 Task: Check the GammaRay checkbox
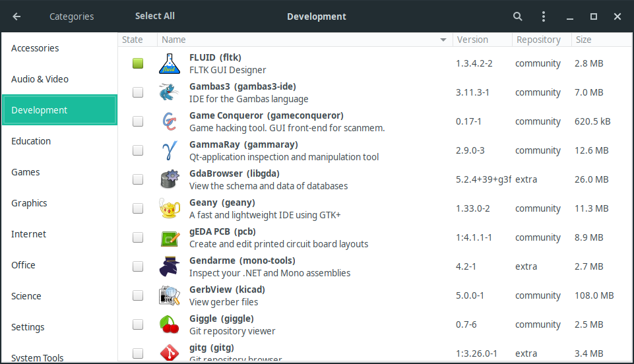pos(138,151)
